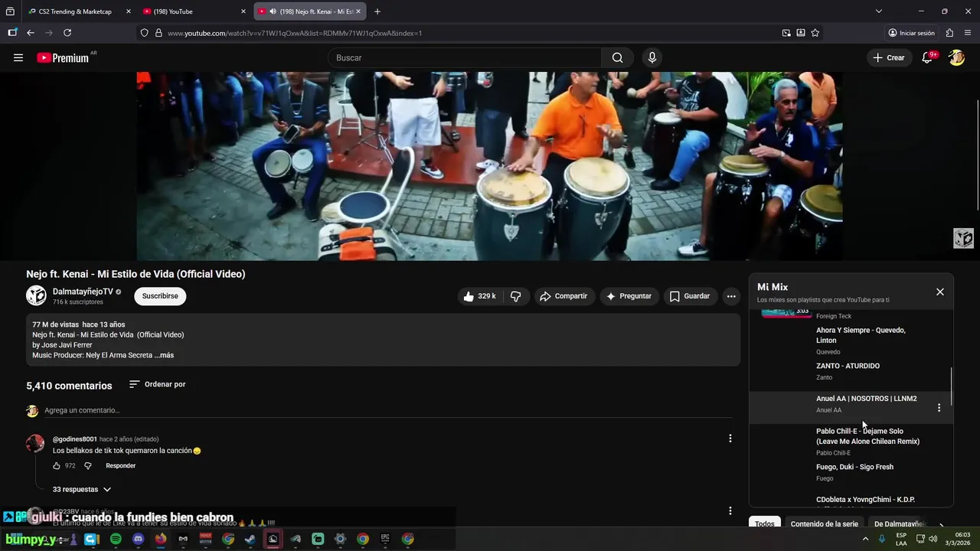This screenshot has width=980, height=551.
Task: Reload the current page
Action: pyautogui.click(x=67, y=33)
